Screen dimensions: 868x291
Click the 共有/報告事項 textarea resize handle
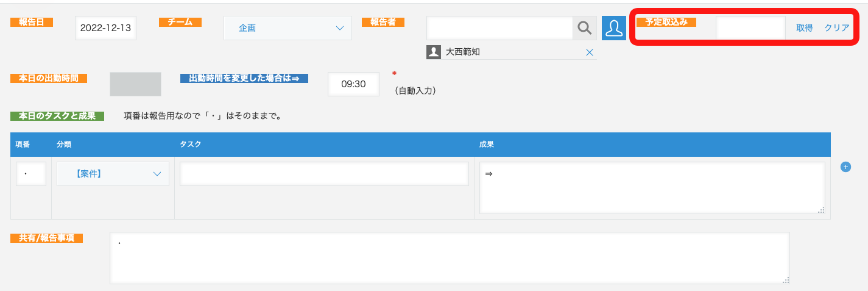click(786, 280)
